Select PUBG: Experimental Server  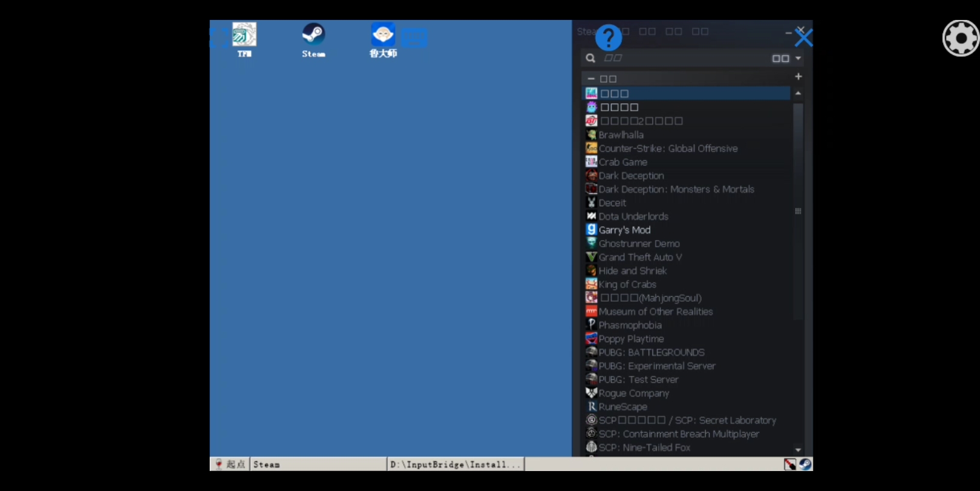(x=686, y=366)
